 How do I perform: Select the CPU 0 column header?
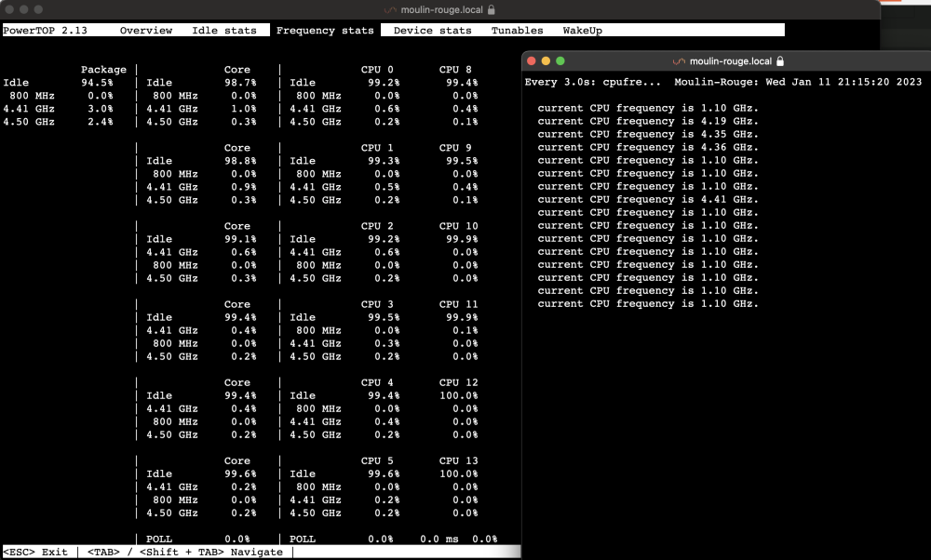coord(377,70)
